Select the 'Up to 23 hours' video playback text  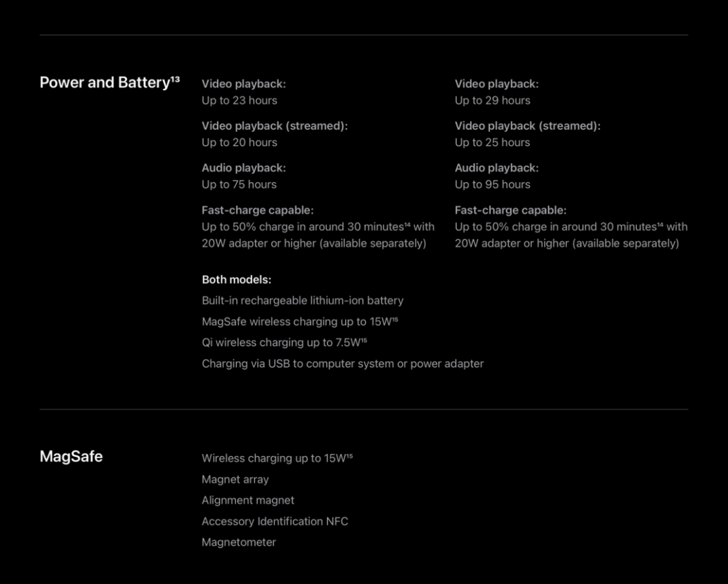239,100
